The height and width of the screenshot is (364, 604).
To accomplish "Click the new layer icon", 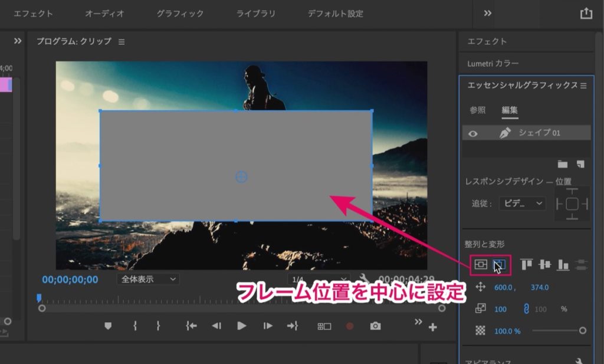I will pos(580,165).
